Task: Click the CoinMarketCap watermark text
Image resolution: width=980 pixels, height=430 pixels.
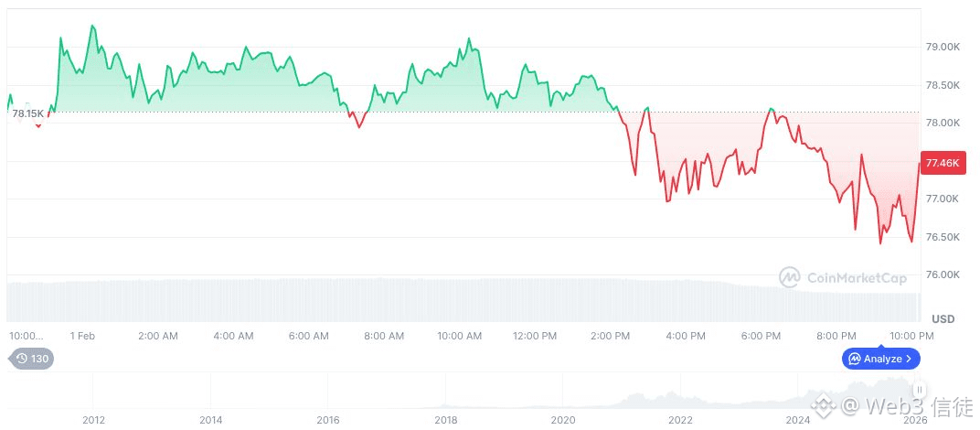Action: coord(857,277)
